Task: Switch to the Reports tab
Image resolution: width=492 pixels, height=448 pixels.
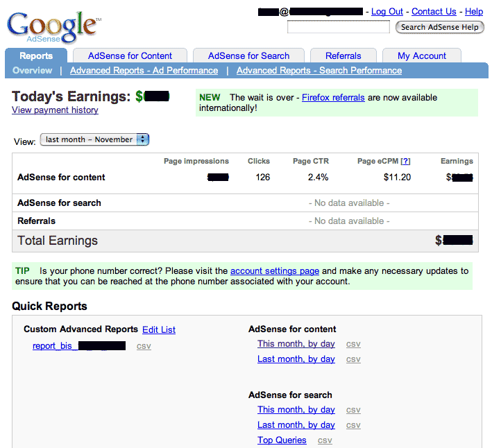Action: tap(36, 55)
